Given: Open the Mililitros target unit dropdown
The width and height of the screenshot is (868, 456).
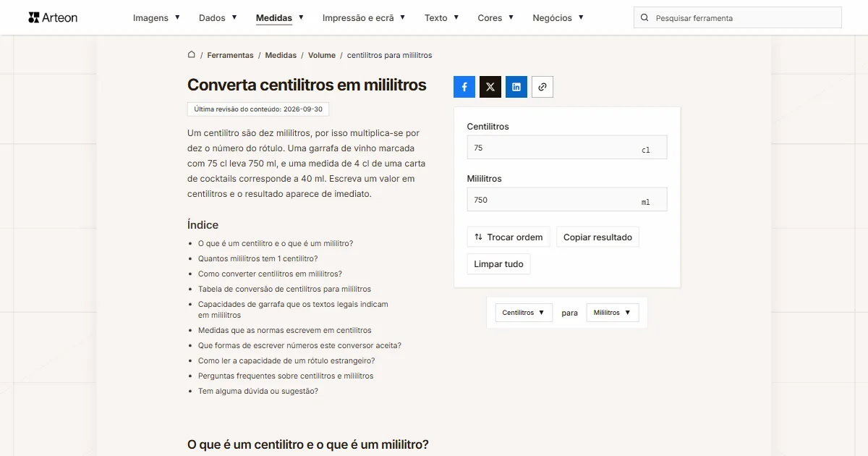Looking at the screenshot, I should tap(612, 313).
